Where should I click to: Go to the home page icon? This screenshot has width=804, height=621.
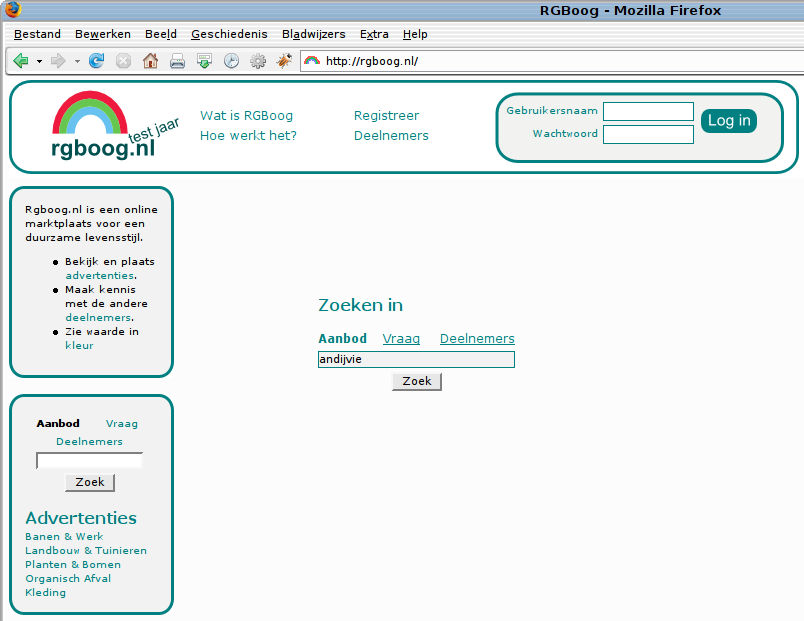pos(150,61)
